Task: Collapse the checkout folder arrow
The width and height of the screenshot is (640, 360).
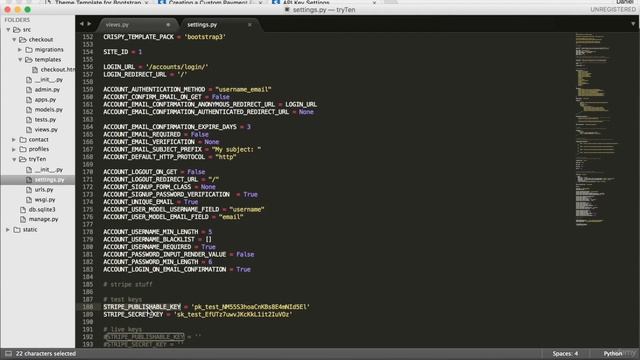Action: click(x=14, y=40)
